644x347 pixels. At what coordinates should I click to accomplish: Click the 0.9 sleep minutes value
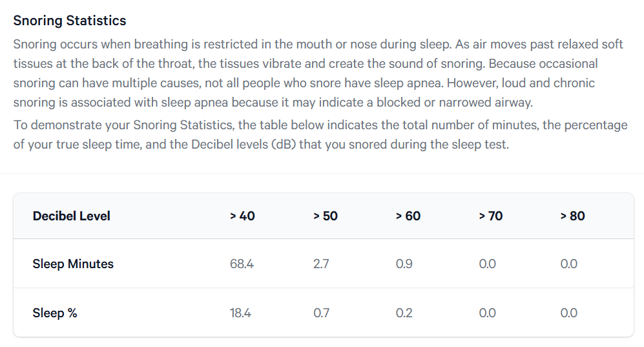[x=404, y=264]
